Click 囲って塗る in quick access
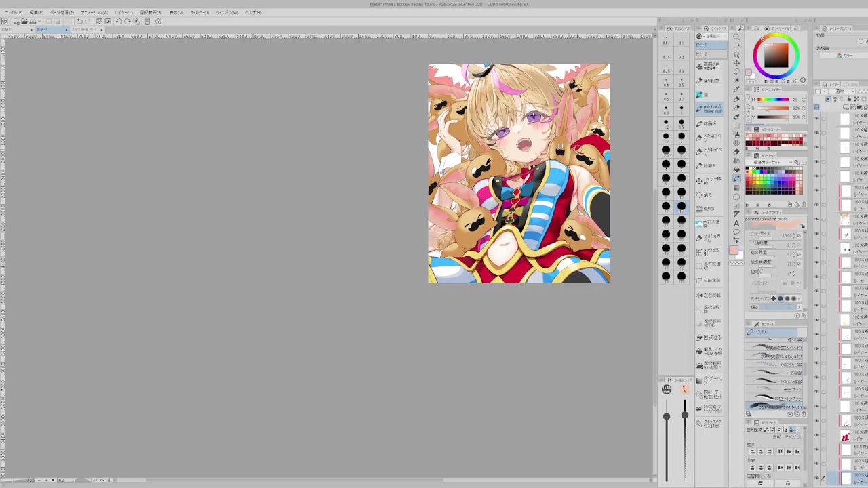Image resolution: width=868 pixels, height=488 pixels. 710,337
